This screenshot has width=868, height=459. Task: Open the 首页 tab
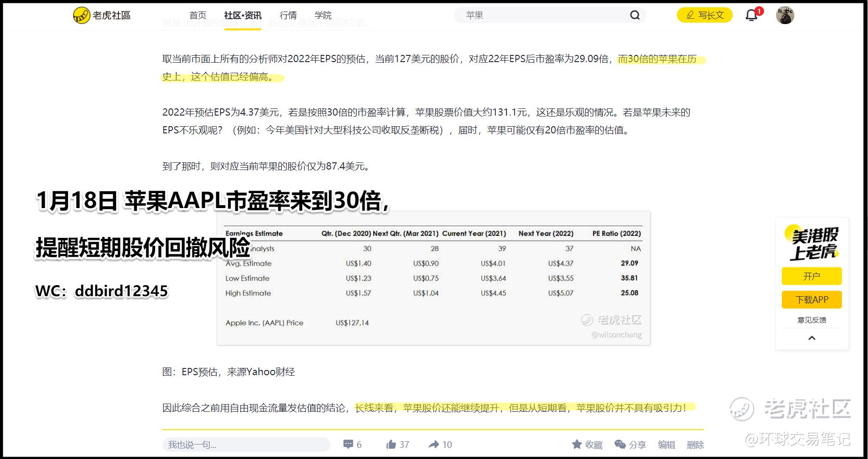[x=198, y=15]
